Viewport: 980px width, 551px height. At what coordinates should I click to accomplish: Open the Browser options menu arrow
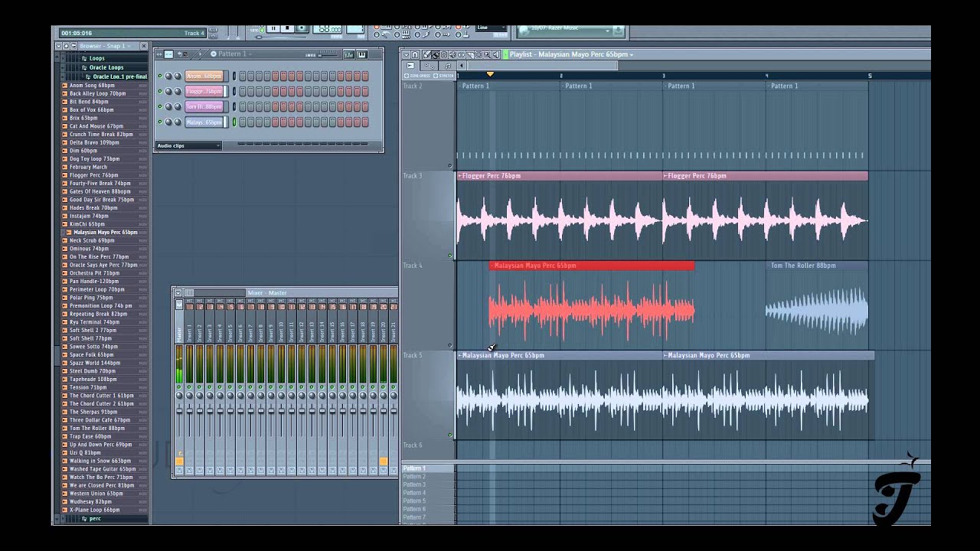coord(58,46)
